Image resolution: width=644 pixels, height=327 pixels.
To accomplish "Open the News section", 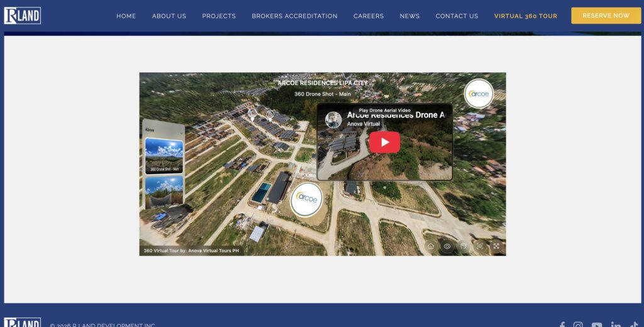I will 409,16.
